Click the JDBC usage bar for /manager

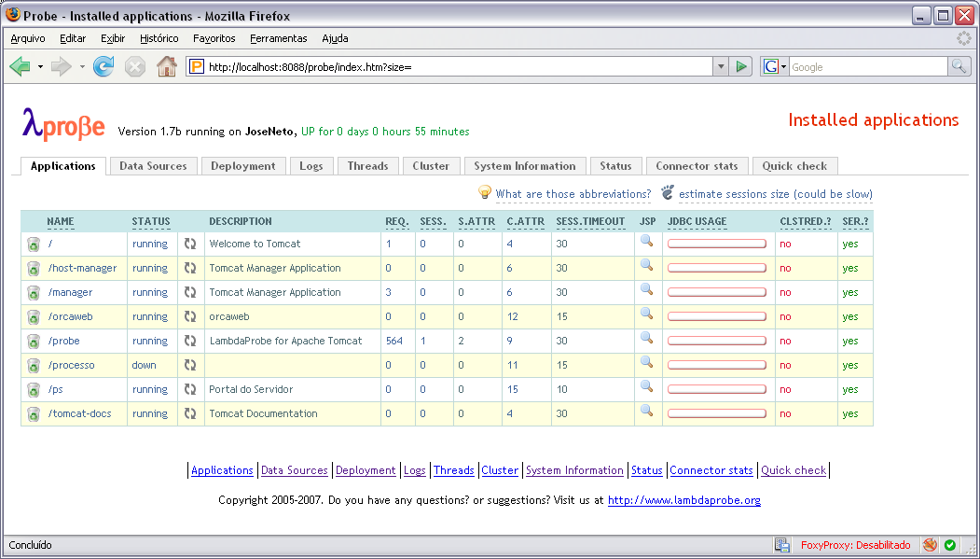point(717,292)
